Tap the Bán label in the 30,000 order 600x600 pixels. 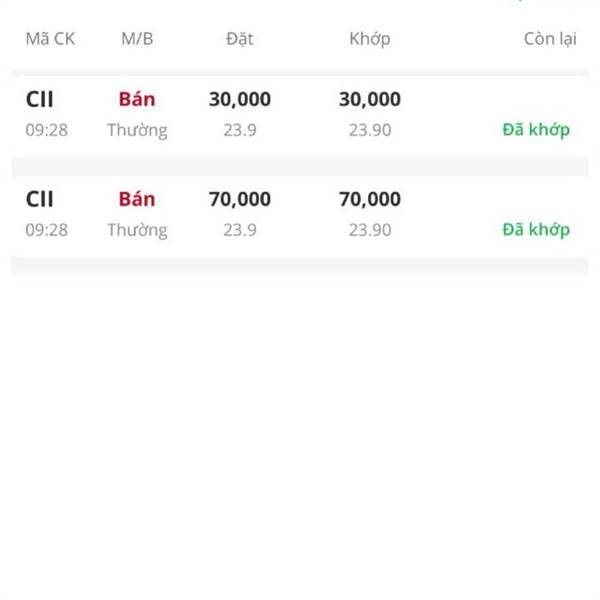click(x=137, y=99)
